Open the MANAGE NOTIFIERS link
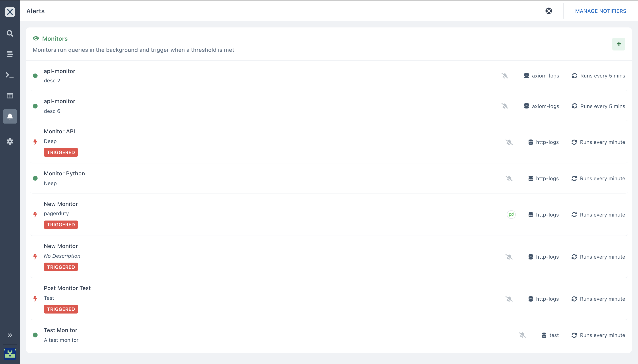This screenshot has height=364, width=638. click(x=601, y=11)
